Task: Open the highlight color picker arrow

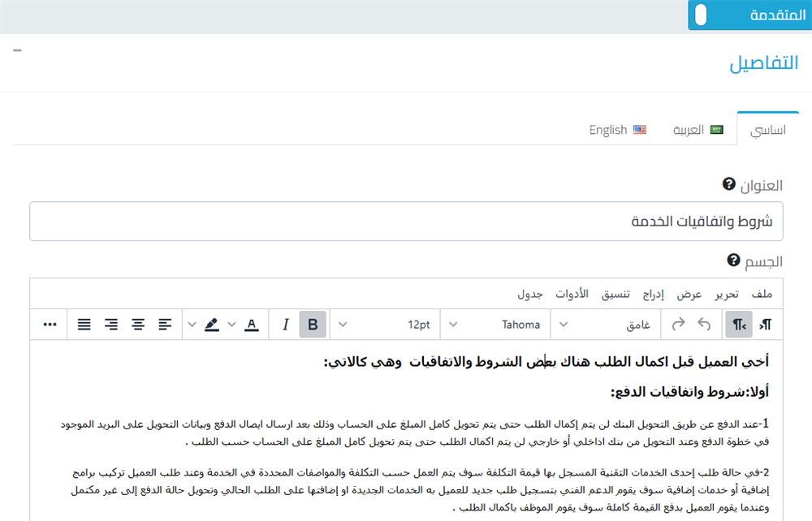Action: point(192,325)
